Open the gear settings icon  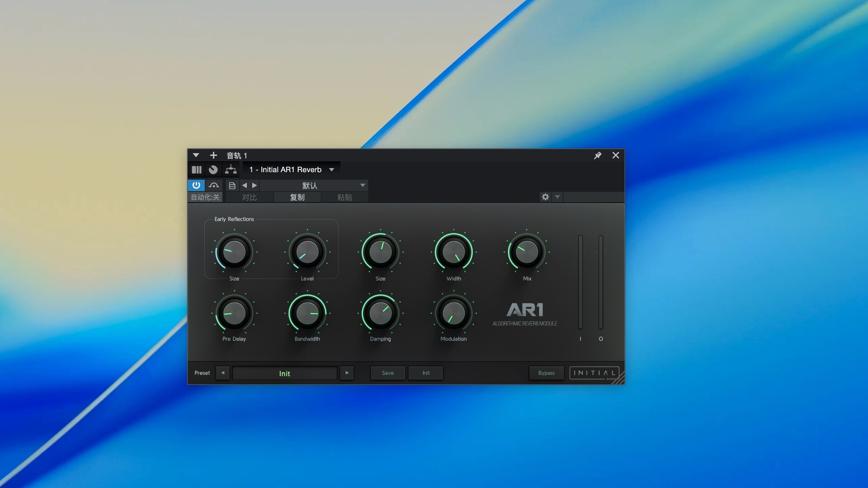545,197
